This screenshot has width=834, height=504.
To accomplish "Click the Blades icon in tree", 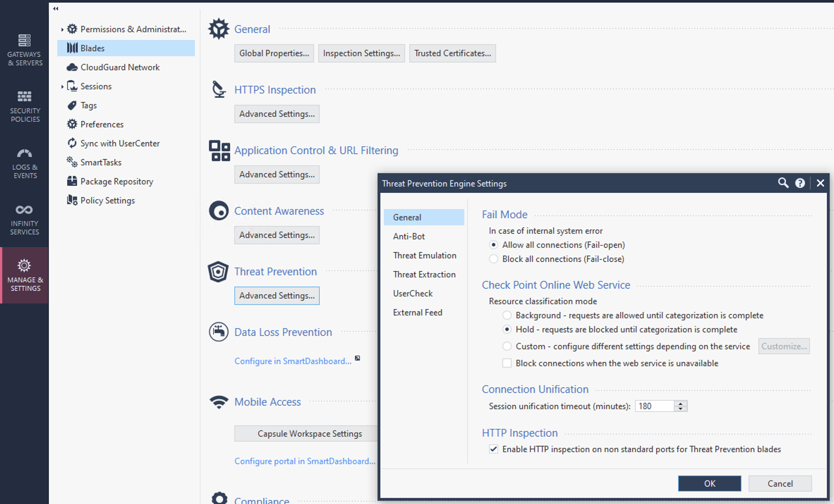I will point(72,48).
